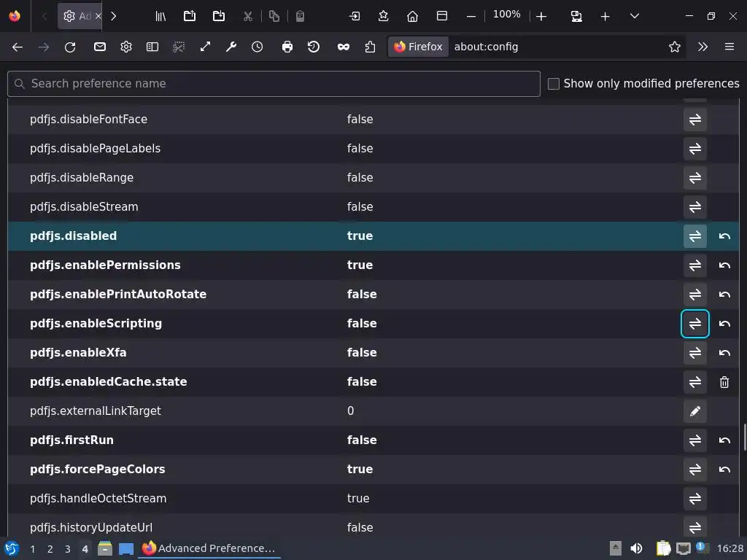The image size is (747, 560).
Task: Toggle pdfjs.enableXfa value
Action: (695, 353)
